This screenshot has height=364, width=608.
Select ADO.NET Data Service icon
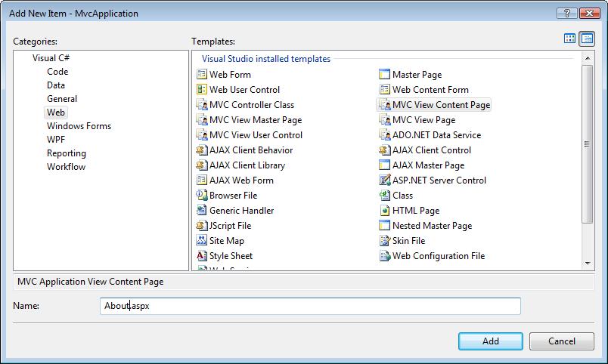384,134
